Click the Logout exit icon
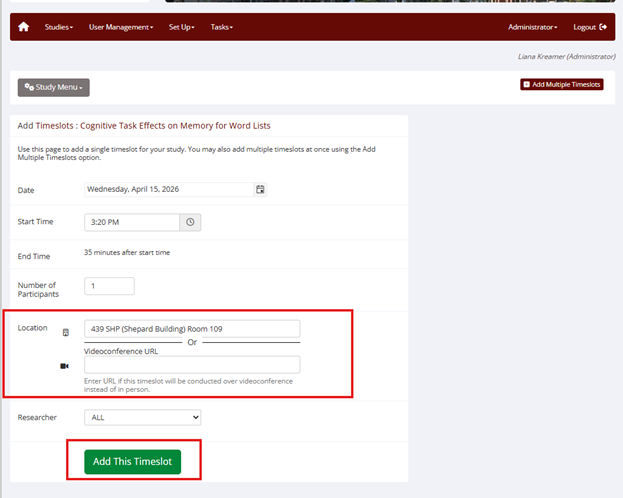The image size is (623, 498). (x=603, y=27)
